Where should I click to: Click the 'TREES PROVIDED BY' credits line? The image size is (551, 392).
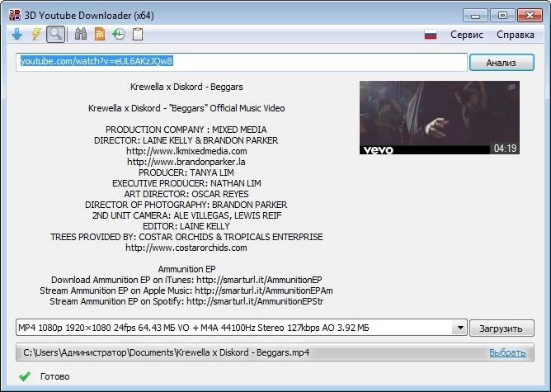coord(186,237)
